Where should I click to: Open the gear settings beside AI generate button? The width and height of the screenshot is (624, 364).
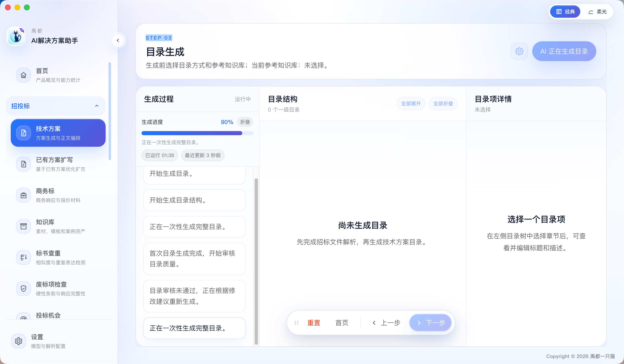pos(519,51)
